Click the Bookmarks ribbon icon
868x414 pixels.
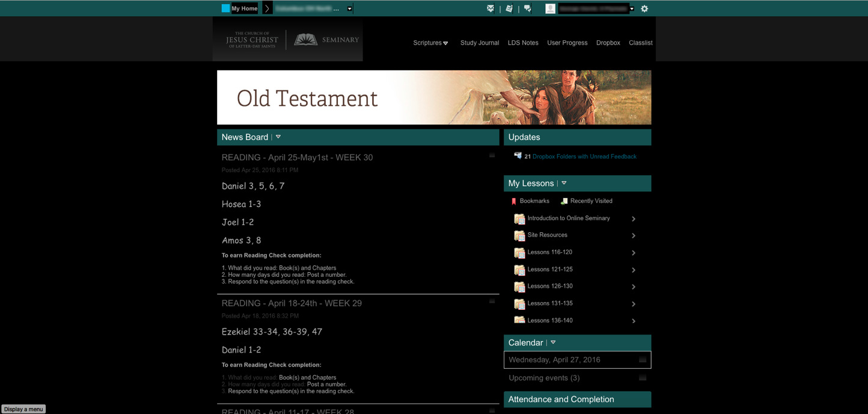point(514,202)
